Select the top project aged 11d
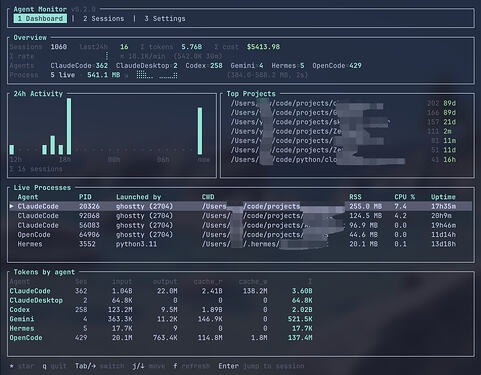The height and width of the screenshot is (375, 481). pyautogui.click(x=343, y=150)
